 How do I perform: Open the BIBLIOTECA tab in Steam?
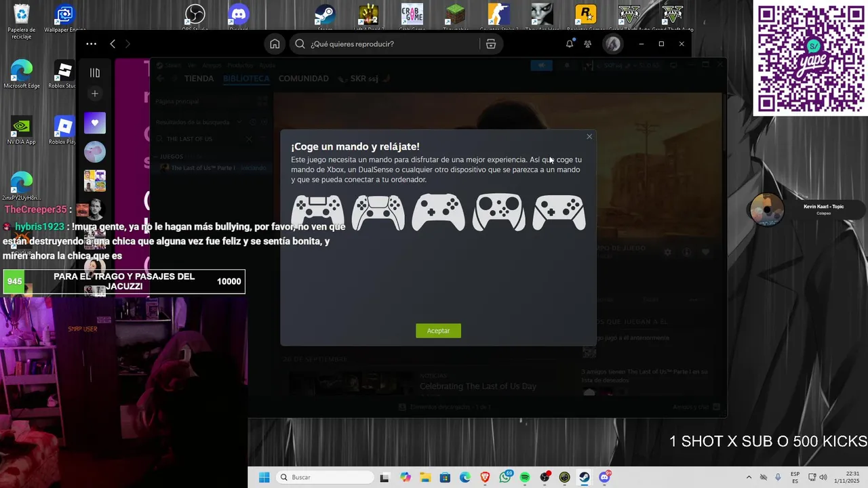pos(246,79)
